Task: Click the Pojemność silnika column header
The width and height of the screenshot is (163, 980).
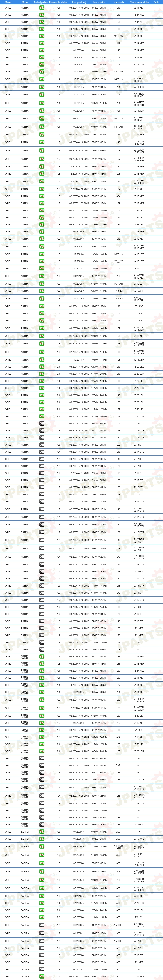Action: 58,2
